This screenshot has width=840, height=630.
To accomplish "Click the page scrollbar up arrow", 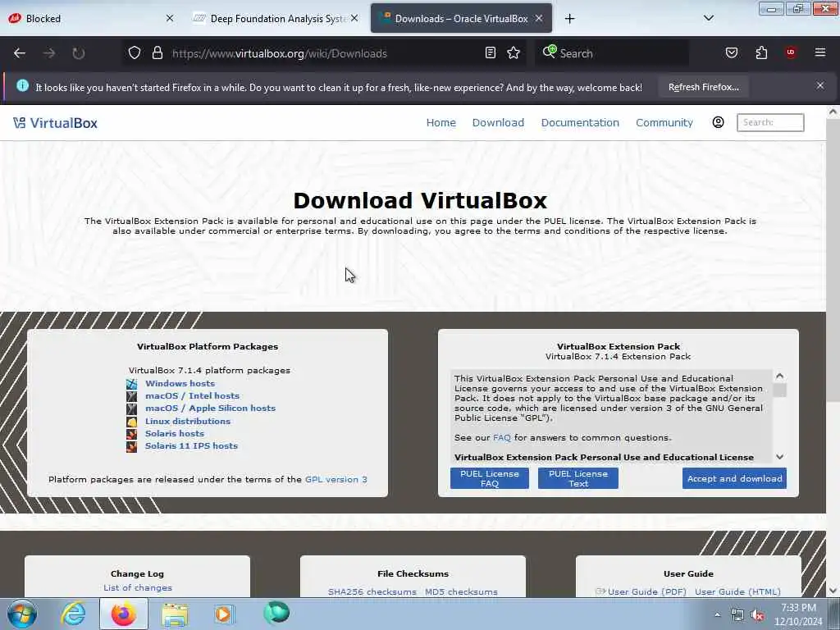I will coord(833,112).
